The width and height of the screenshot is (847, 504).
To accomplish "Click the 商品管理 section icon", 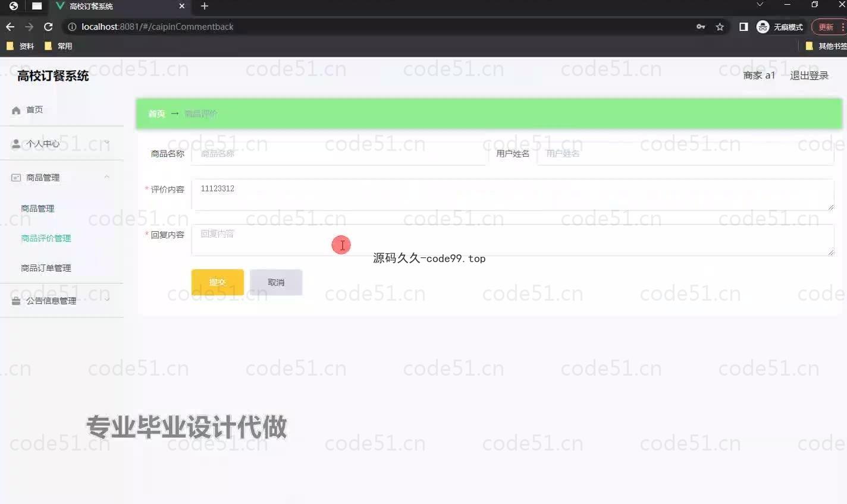I will coord(16,178).
